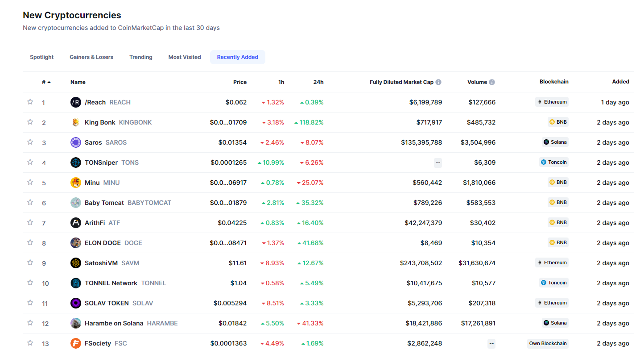This screenshot has width=644, height=350.
Task: Click the Ethereum badge in SatoshiVM row
Action: coord(552,262)
